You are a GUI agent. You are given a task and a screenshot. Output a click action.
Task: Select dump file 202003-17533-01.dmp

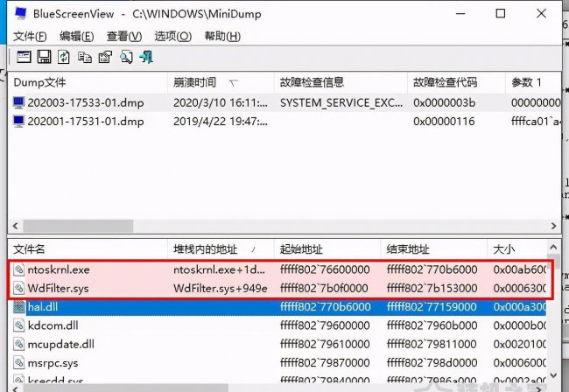(86, 102)
